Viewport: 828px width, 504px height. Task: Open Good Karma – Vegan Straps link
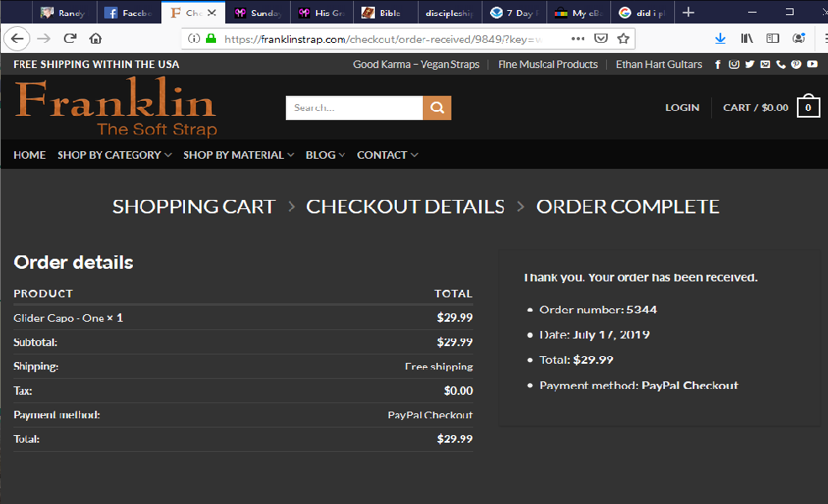416,65
